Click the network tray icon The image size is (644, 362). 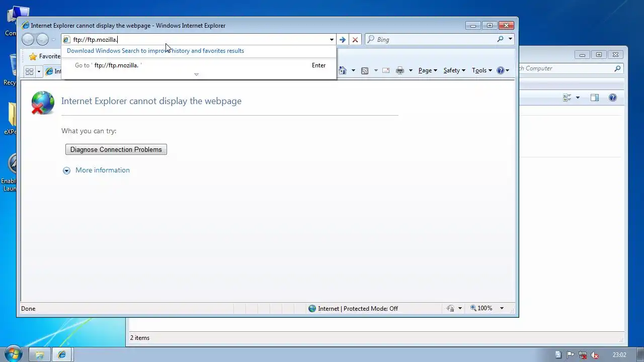coord(583,355)
